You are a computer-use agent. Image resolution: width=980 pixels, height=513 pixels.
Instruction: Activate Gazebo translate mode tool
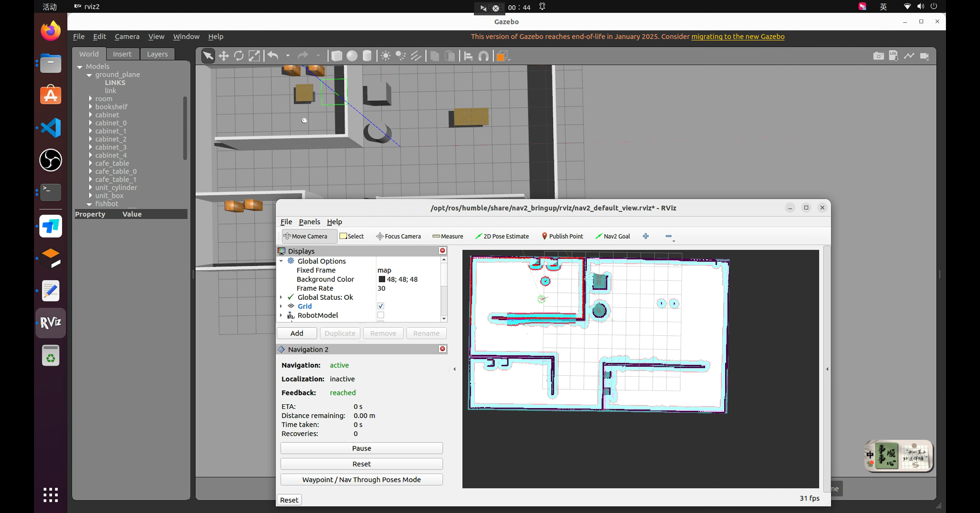tap(224, 56)
